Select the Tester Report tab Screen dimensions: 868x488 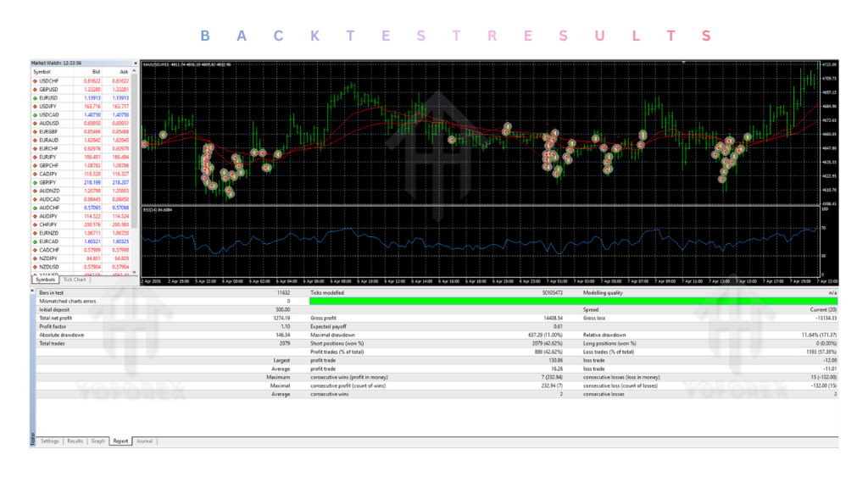click(x=120, y=441)
